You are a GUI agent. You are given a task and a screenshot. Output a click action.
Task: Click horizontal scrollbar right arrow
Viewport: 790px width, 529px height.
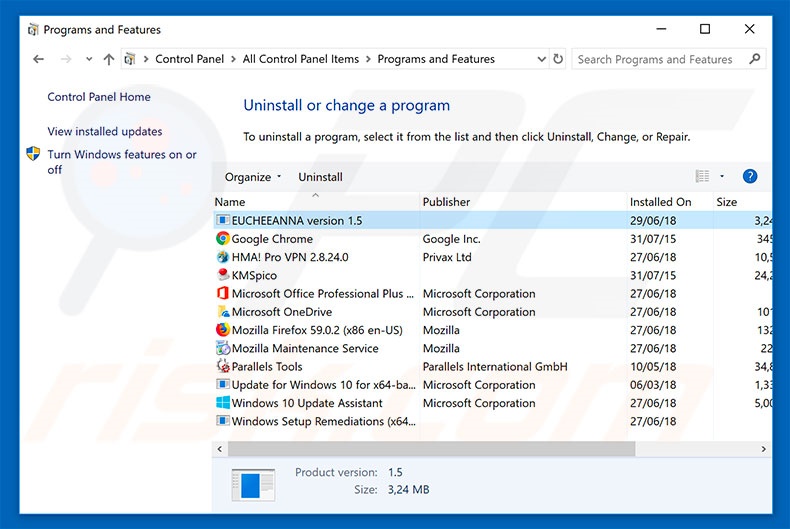tap(763, 448)
